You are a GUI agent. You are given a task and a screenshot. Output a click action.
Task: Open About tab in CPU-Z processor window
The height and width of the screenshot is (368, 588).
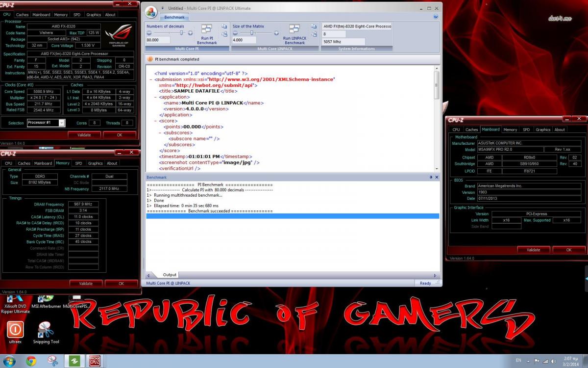tap(111, 15)
